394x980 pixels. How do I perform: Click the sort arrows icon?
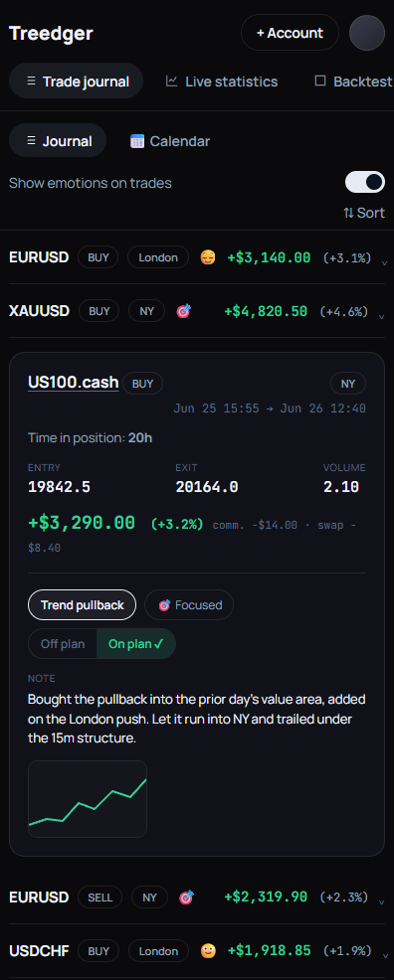click(x=348, y=213)
